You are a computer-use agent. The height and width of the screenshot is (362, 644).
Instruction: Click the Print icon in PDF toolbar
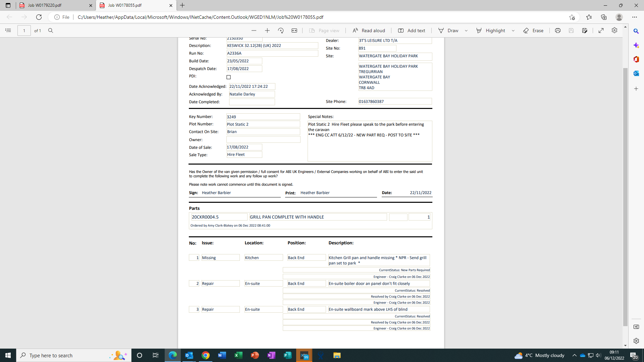click(x=557, y=31)
